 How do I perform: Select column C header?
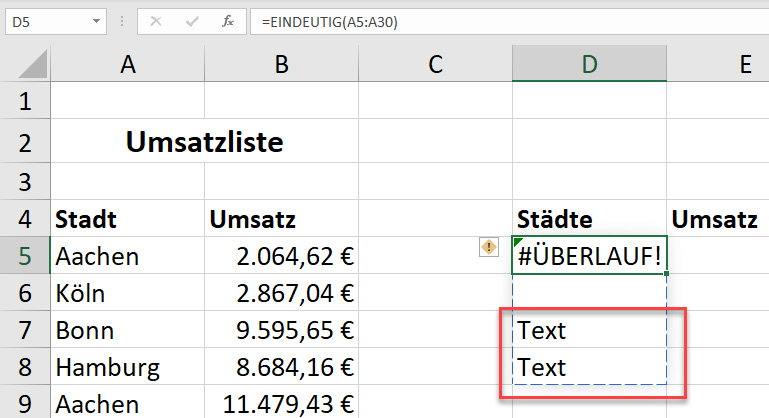(x=435, y=64)
